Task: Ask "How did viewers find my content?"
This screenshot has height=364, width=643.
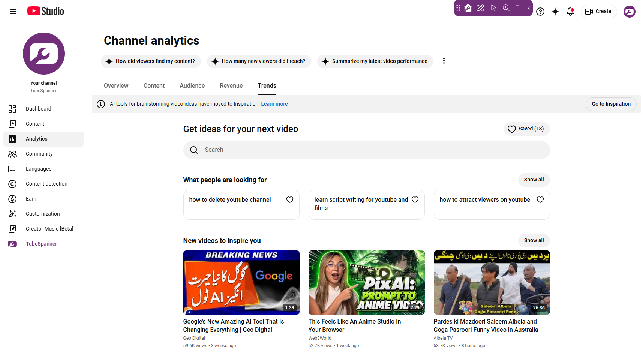Action: (151, 61)
